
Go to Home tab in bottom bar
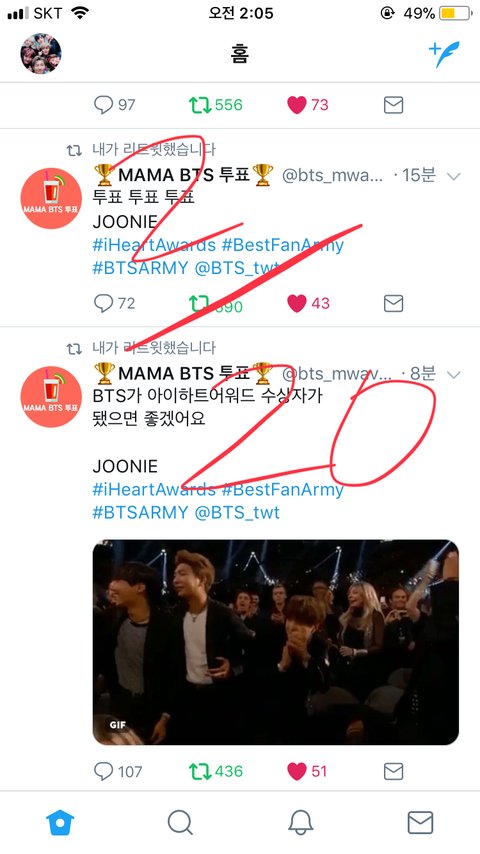60,822
